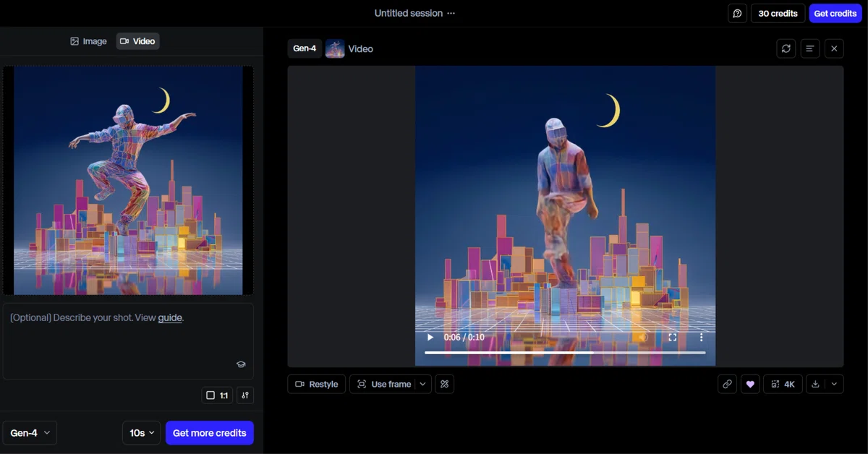
Task: Click the Gen-4 label above the video
Action: 305,48
